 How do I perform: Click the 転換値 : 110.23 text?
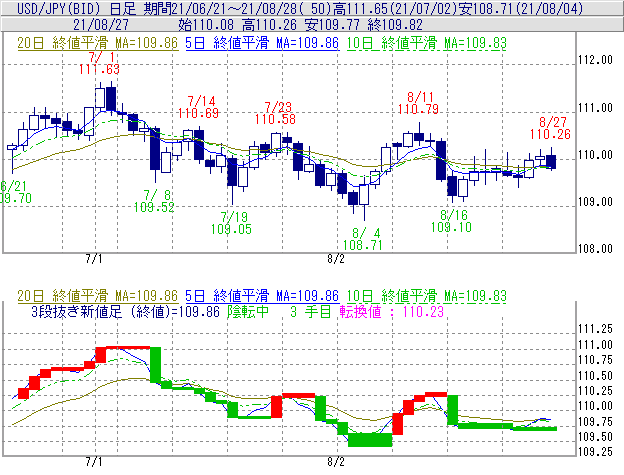(392, 312)
